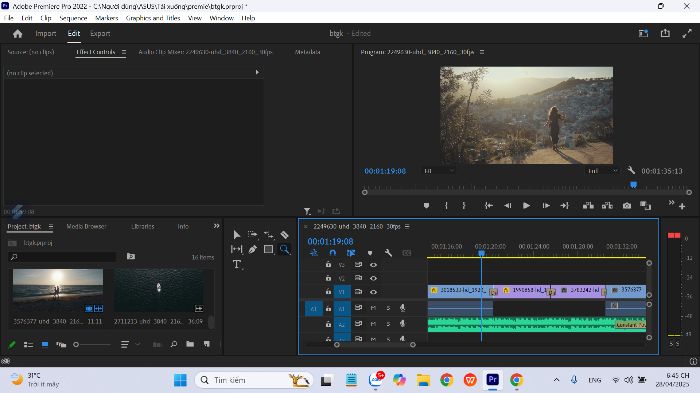Screen dimensions: 700x393
Task: Switch to Metadata tab
Action: (307, 52)
